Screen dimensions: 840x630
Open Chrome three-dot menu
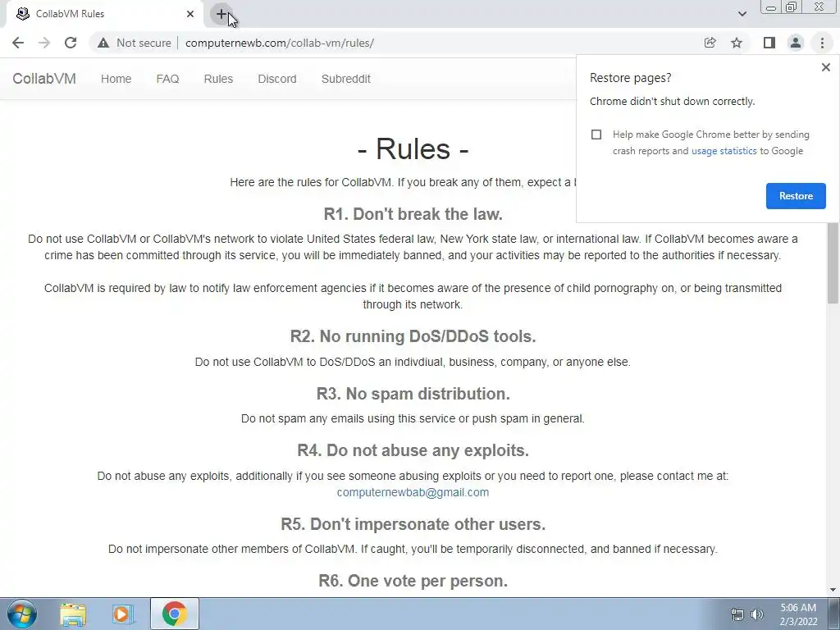822,43
